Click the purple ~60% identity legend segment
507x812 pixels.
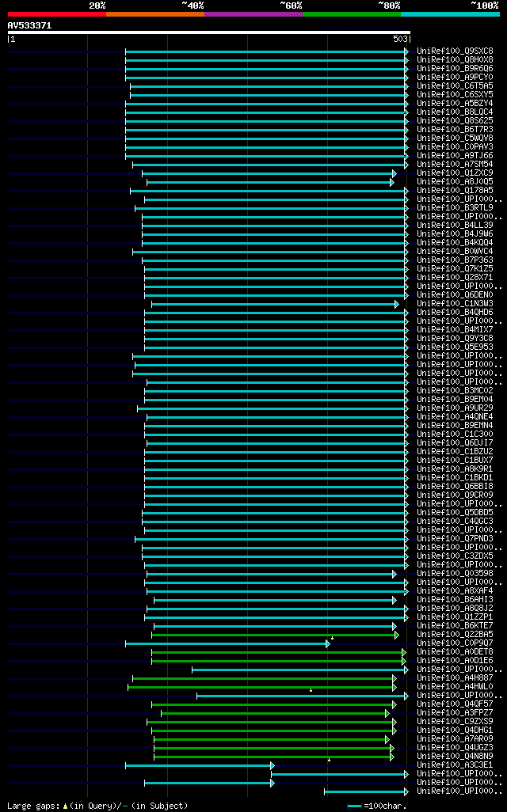coord(253,14)
